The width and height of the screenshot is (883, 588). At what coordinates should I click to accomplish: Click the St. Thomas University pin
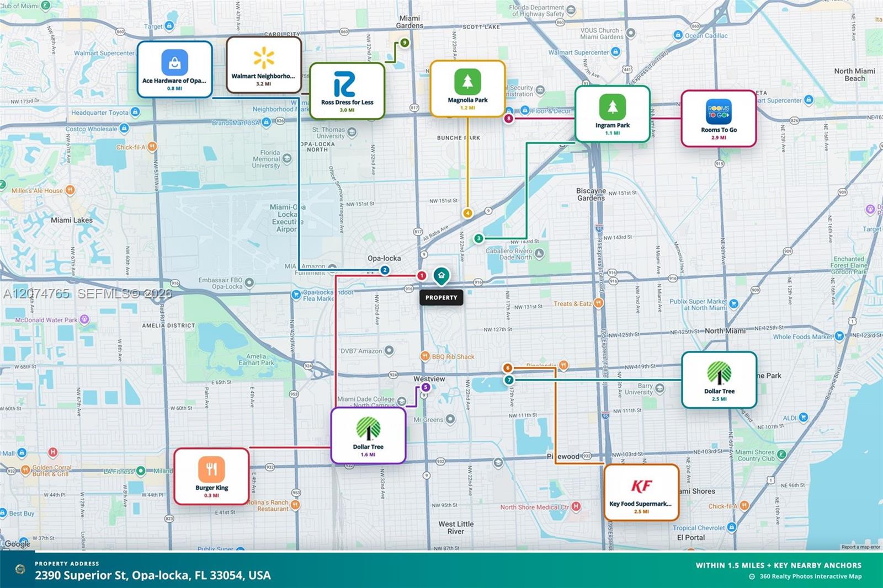[352, 132]
